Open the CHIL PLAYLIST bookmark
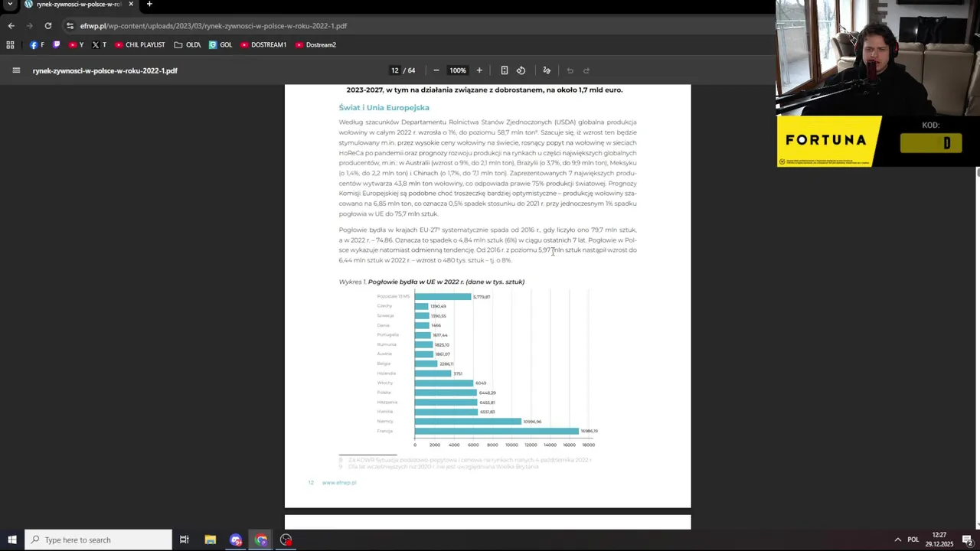This screenshot has height=551, width=980. [x=139, y=44]
